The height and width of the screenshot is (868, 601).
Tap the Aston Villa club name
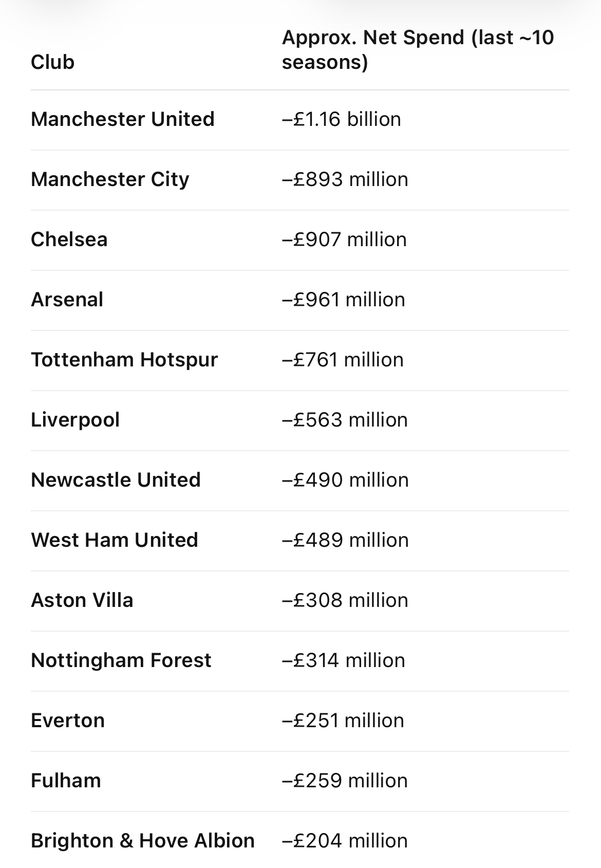coord(82,600)
